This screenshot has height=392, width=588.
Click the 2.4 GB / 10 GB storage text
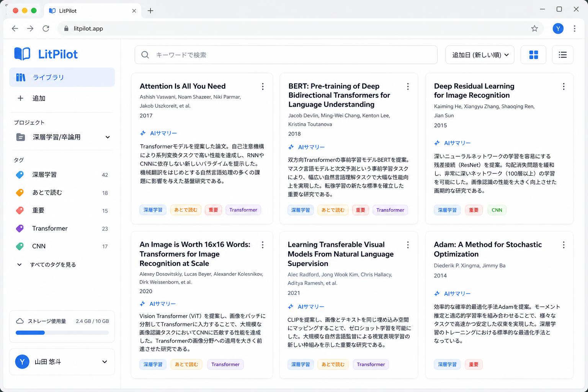(x=92, y=321)
